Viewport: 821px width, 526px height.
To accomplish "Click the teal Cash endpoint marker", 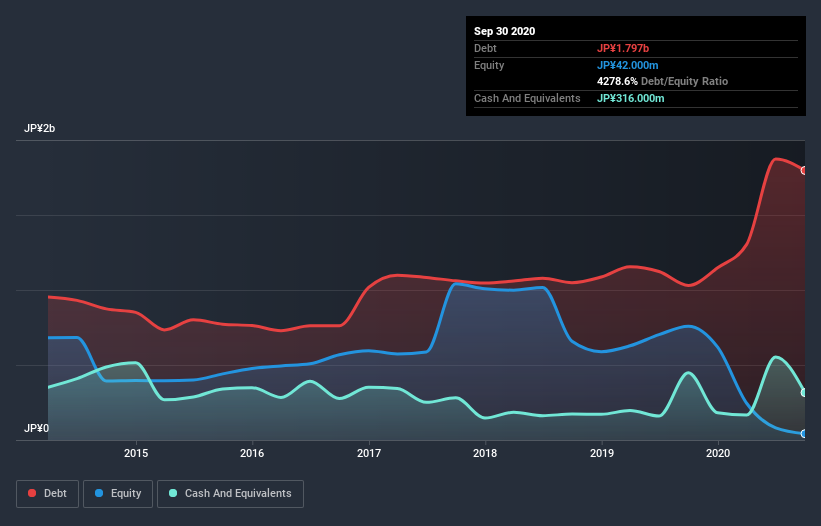I will [804, 393].
